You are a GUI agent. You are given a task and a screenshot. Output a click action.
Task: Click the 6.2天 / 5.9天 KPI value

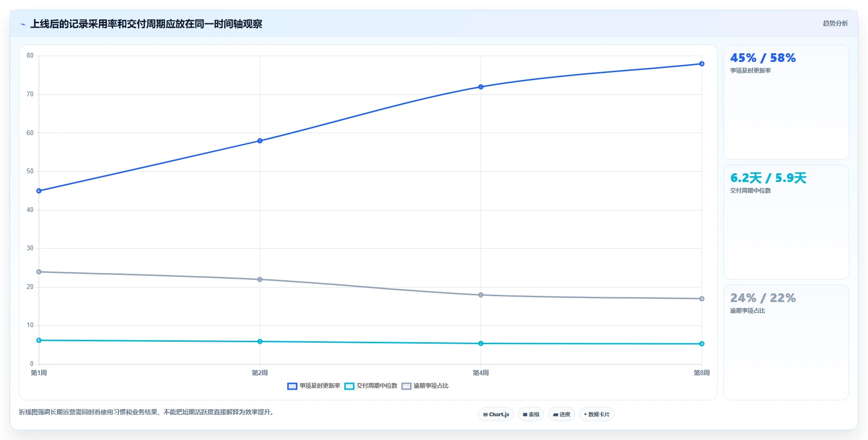coord(768,178)
